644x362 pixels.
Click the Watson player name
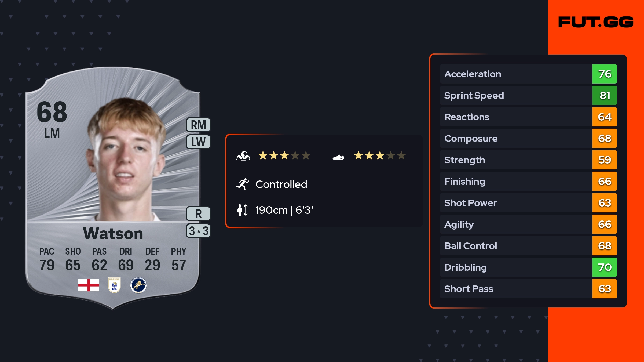113,233
